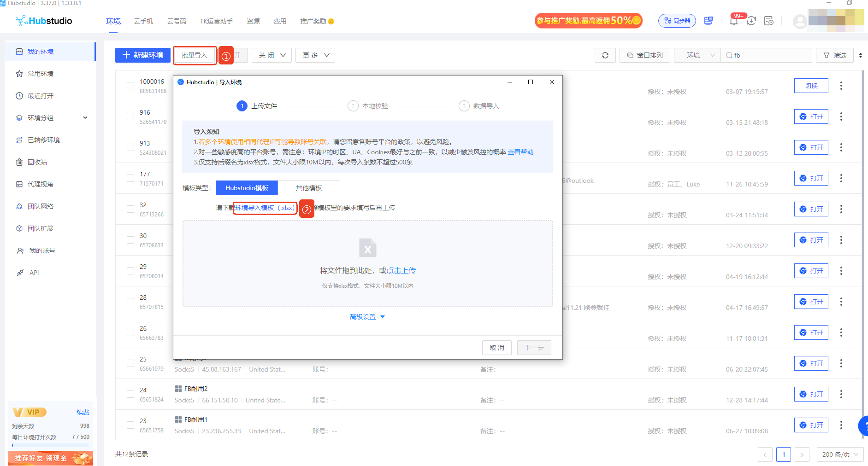Select checkbox for environment 916

pos(130,116)
